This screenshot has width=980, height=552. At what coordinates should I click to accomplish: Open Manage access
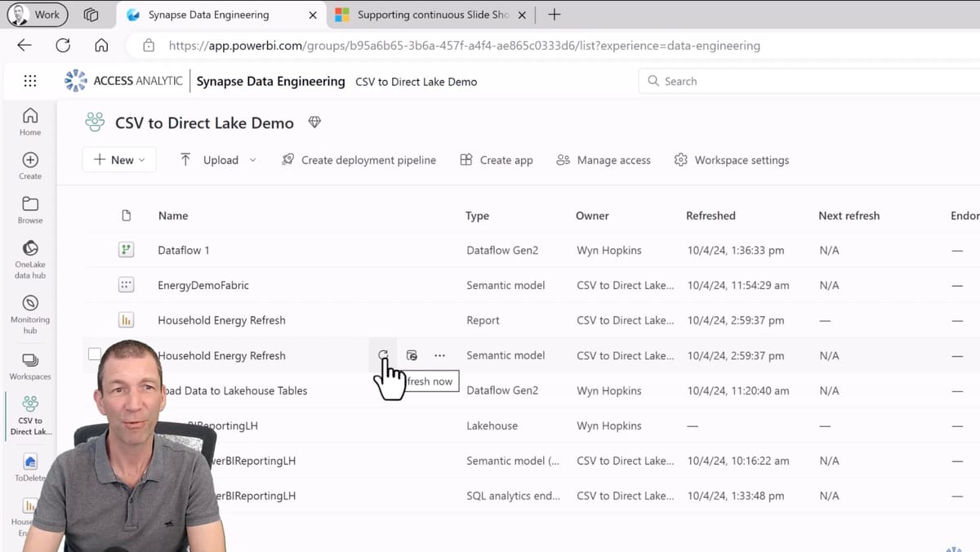pos(604,160)
